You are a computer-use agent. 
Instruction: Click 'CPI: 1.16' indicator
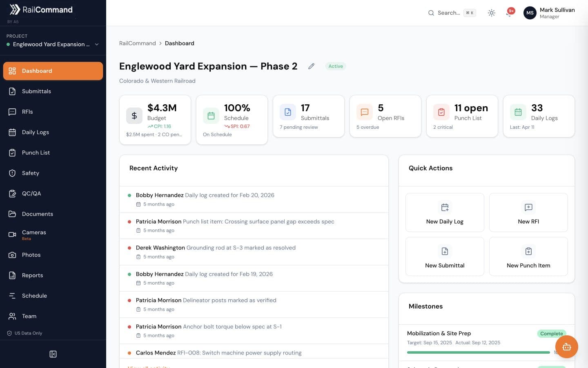(159, 126)
